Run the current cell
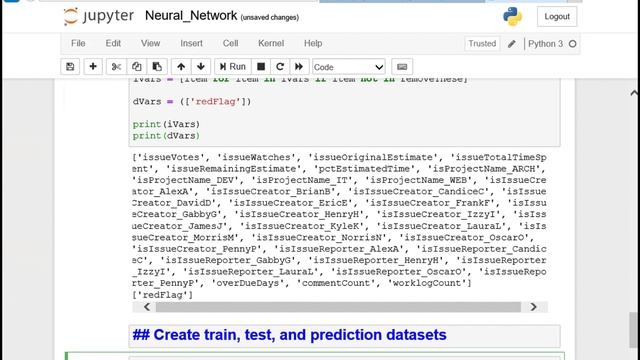 [233, 67]
